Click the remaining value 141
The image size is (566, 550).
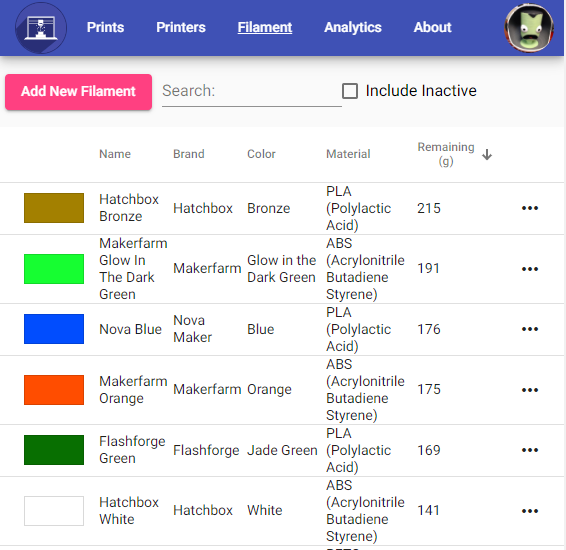428,510
